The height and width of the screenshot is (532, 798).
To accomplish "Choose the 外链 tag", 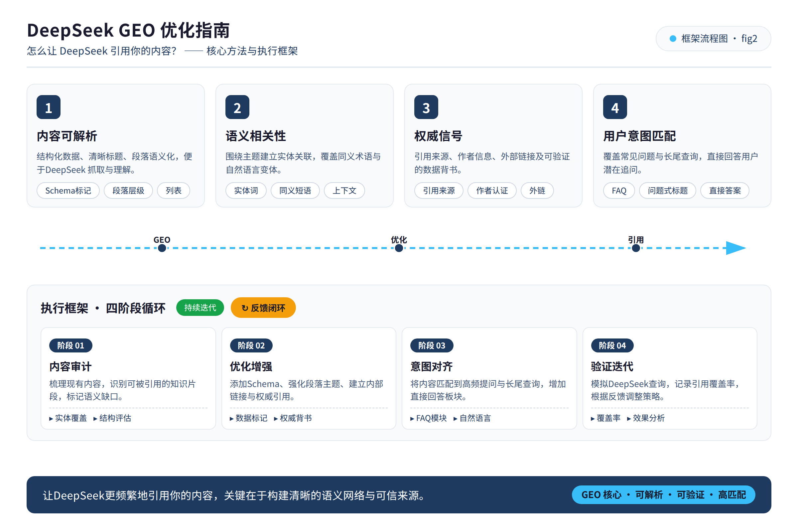I will tap(537, 191).
